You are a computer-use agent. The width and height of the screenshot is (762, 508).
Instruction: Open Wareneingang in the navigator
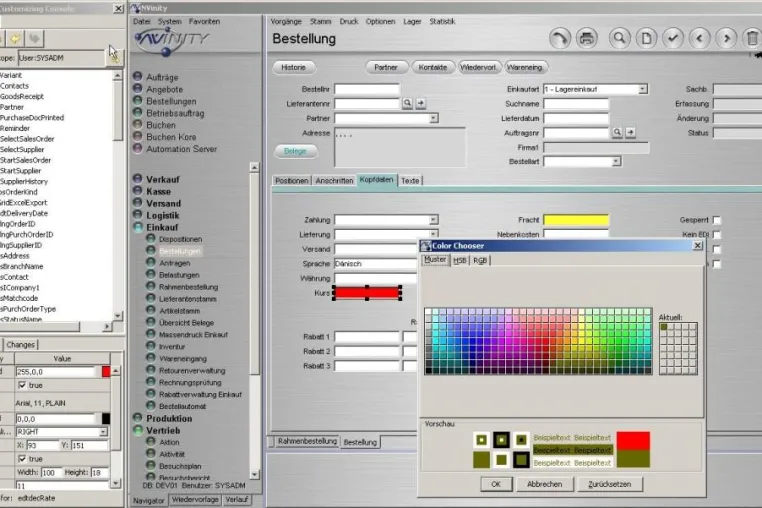[x=183, y=359]
